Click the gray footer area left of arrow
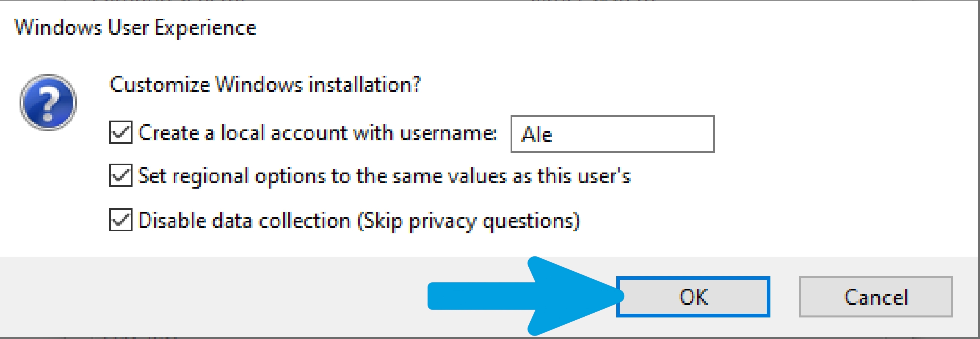This screenshot has height=339, width=980. coord(213,297)
